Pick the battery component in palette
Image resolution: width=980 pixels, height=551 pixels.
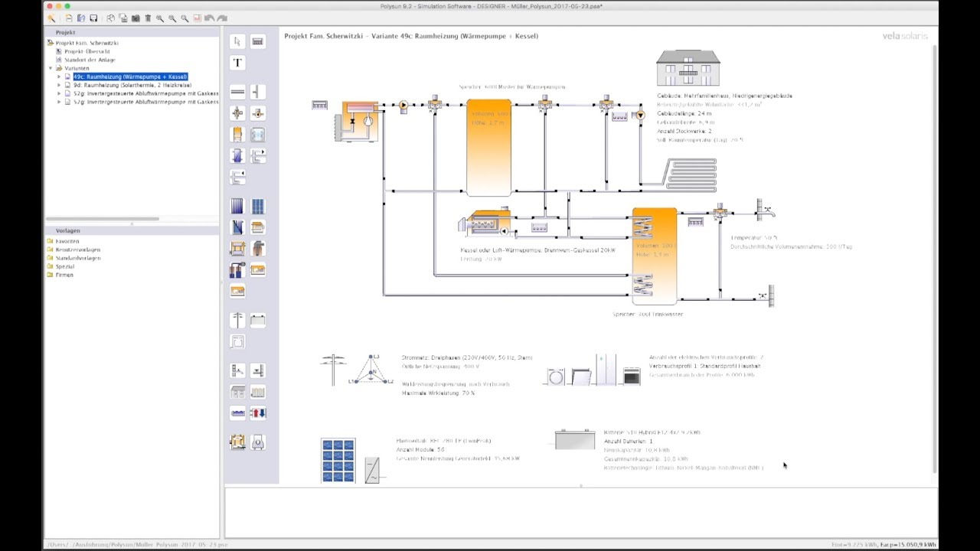258,320
